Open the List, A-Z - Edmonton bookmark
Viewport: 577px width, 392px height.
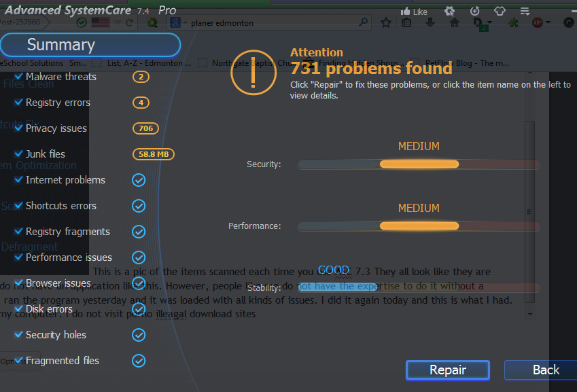click(141, 63)
